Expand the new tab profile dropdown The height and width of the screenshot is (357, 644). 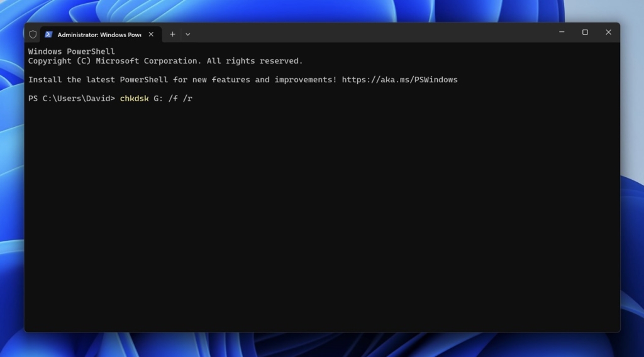point(187,35)
